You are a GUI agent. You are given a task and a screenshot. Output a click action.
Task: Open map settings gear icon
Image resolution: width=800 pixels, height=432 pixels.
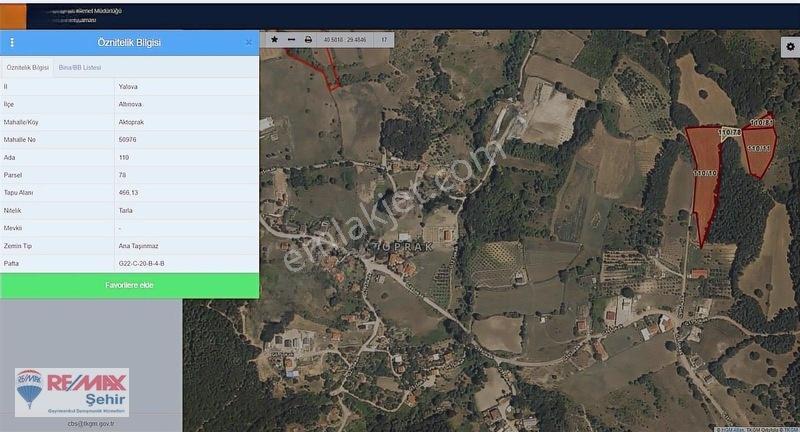coord(790,46)
